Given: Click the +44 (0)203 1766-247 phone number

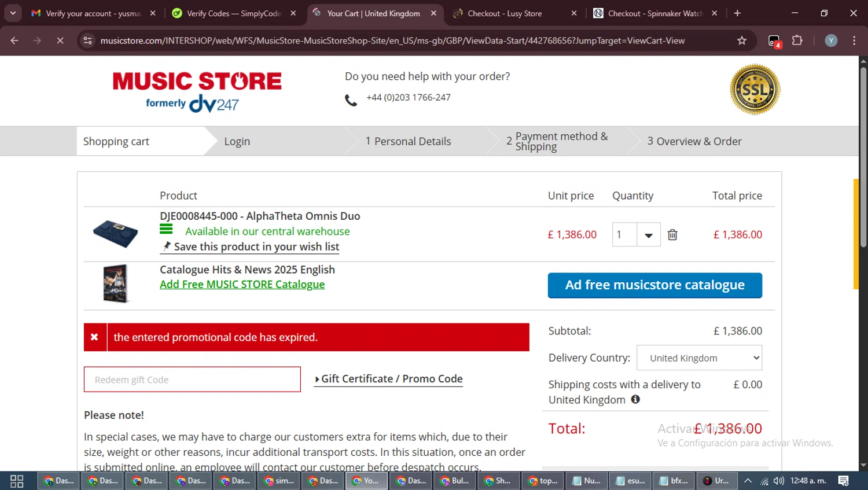Looking at the screenshot, I should pyautogui.click(x=409, y=97).
